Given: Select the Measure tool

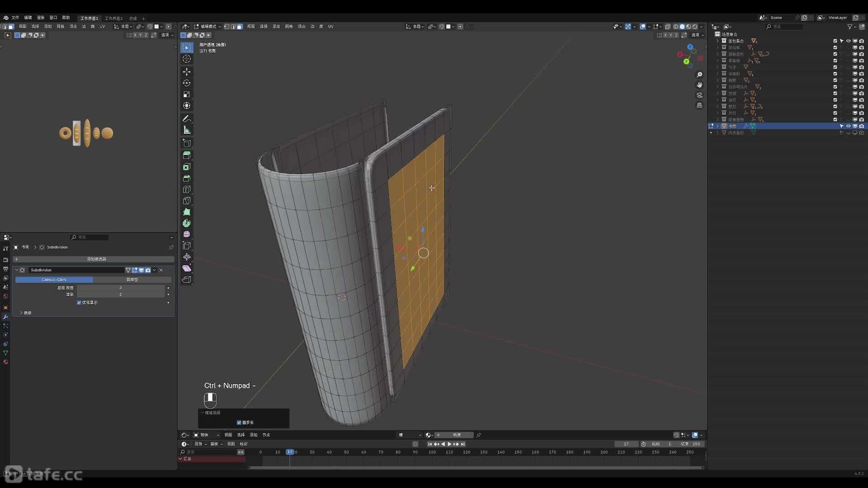Looking at the screenshot, I should pos(187,130).
